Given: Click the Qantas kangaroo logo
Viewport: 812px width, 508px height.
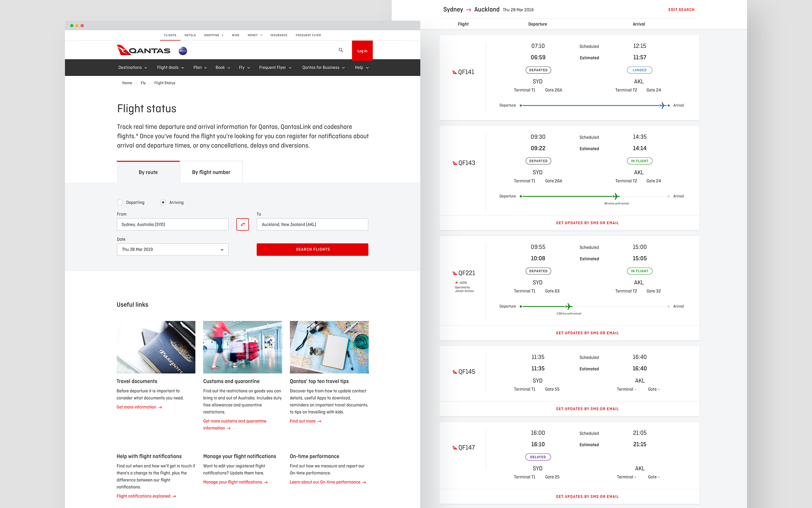Looking at the screenshot, I should (144, 50).
